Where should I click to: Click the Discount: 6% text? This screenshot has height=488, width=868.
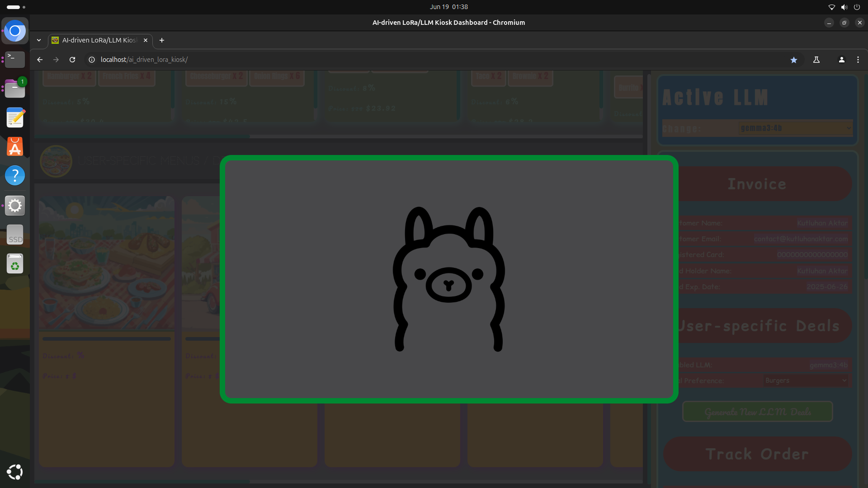coord(495,102)
